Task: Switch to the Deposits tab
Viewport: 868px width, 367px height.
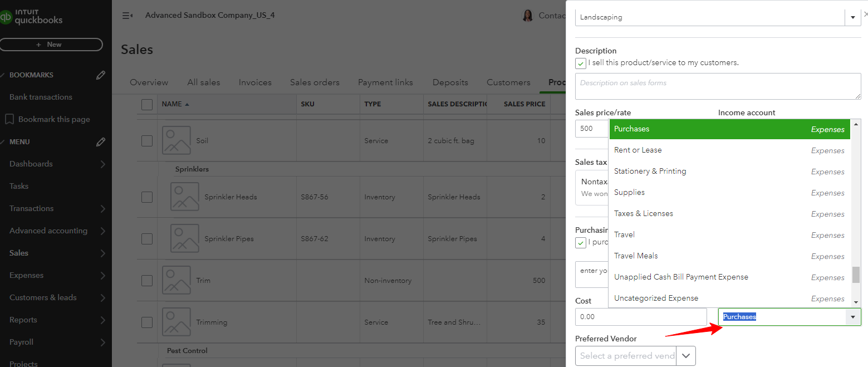Action: [450, 82]
